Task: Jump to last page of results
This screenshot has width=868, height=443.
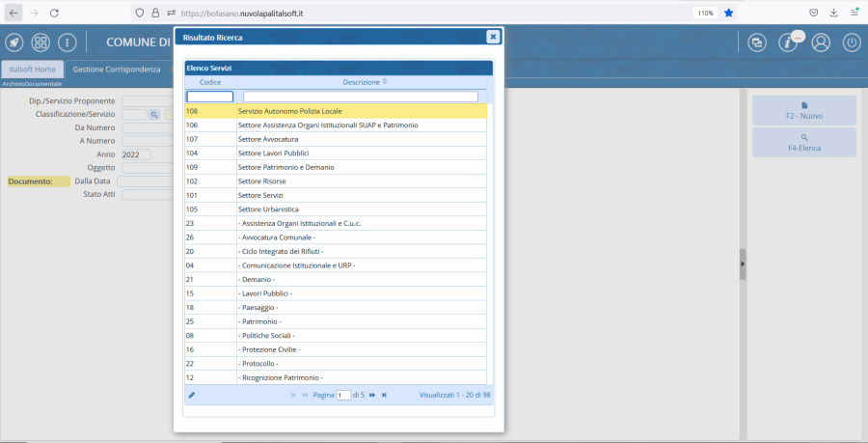Action: click(x=384, y=395)
